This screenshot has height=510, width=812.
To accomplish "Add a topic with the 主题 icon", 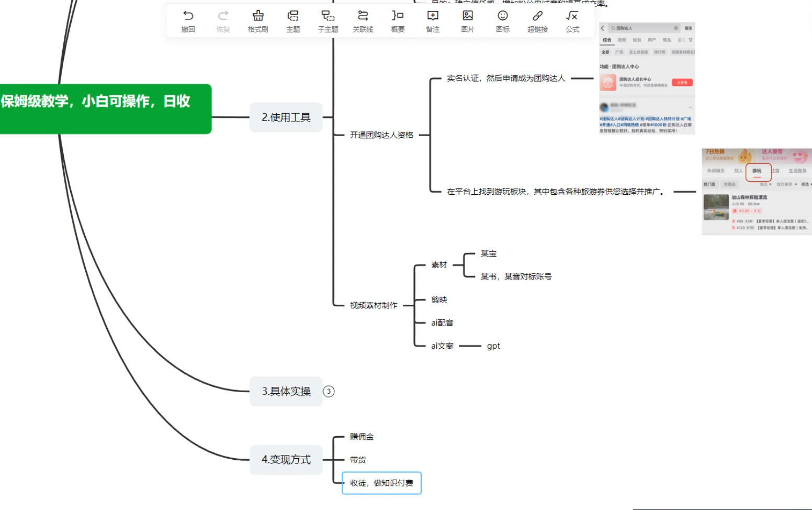I will pos(293,16).
